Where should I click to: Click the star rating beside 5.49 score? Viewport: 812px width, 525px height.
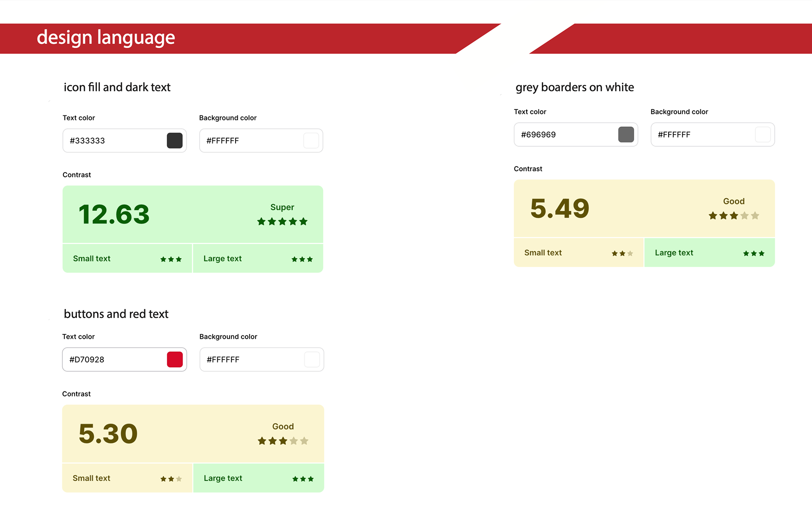[734, 216]
